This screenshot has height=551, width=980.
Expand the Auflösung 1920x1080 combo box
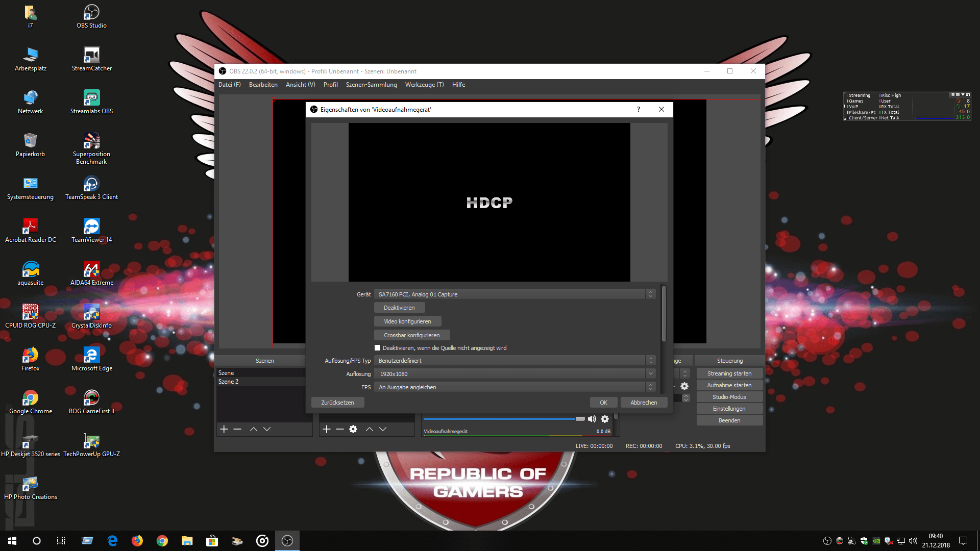pos(514,374)
